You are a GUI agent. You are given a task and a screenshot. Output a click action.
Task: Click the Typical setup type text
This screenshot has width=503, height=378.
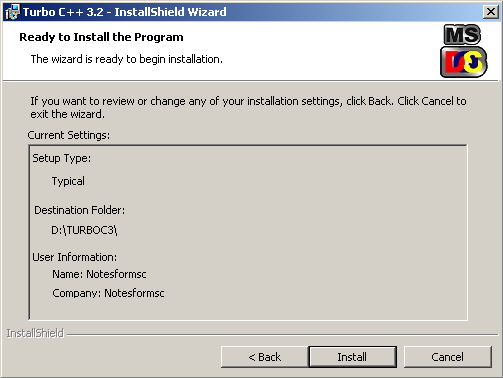(x=68, y=181)
